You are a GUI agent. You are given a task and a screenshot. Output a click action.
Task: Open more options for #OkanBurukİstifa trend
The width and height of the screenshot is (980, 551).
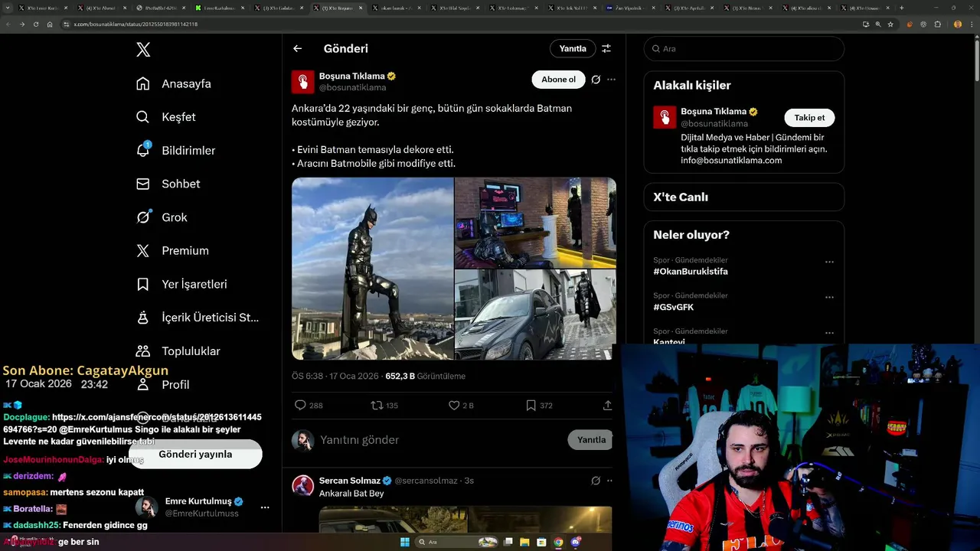point(829,262)
